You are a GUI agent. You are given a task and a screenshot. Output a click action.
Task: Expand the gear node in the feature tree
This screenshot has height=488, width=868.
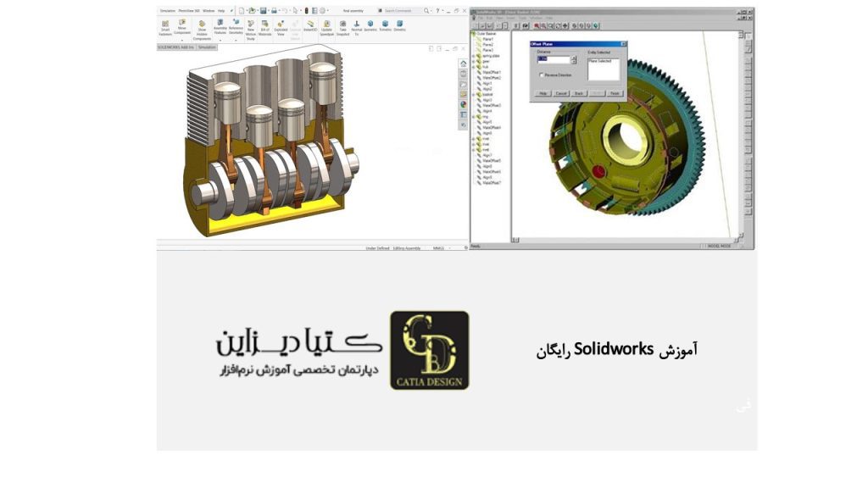coord(473,61)
